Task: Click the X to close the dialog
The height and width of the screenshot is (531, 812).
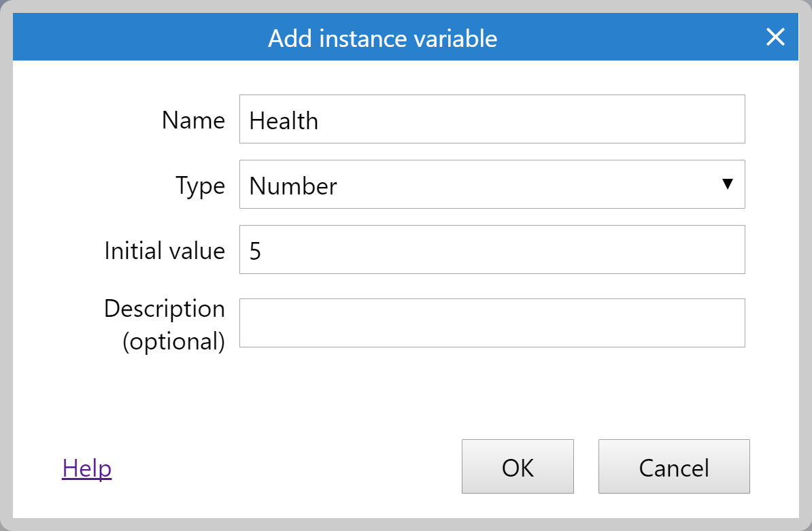Action: pyautogui.click(x=775, y=37)
